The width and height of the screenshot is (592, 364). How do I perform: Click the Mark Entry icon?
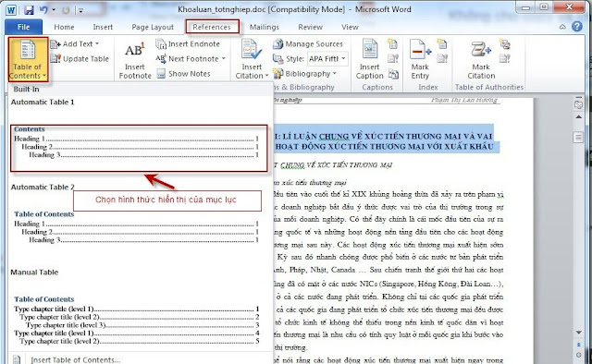click(420, 60)
